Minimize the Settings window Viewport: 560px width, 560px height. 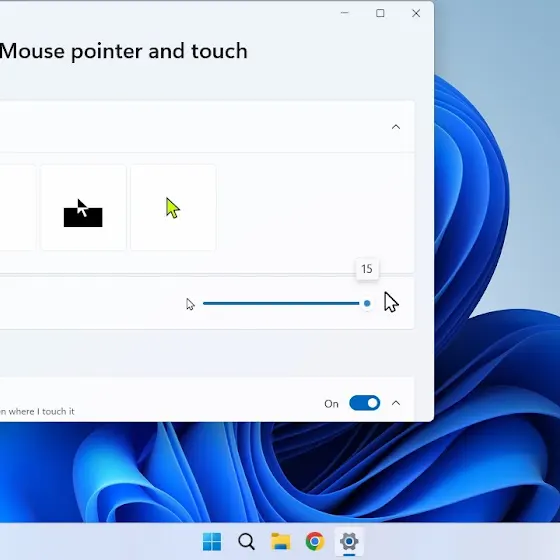tap(345, 13)
